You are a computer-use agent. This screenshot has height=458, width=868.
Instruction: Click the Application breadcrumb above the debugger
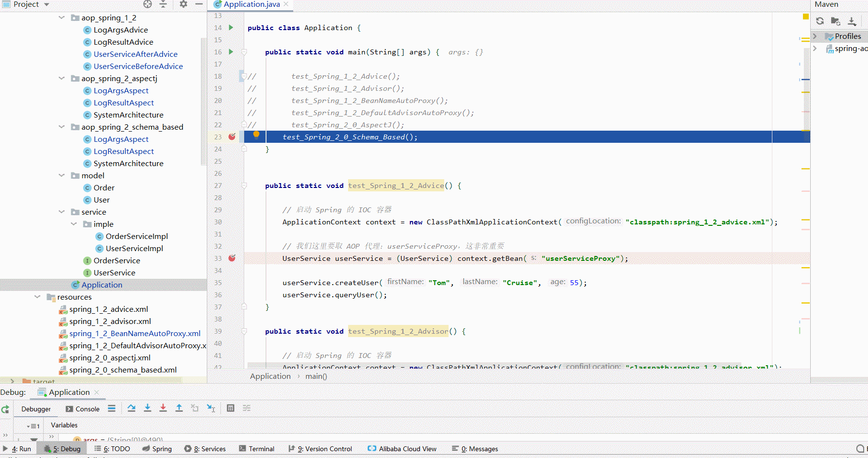coord(270,376)
